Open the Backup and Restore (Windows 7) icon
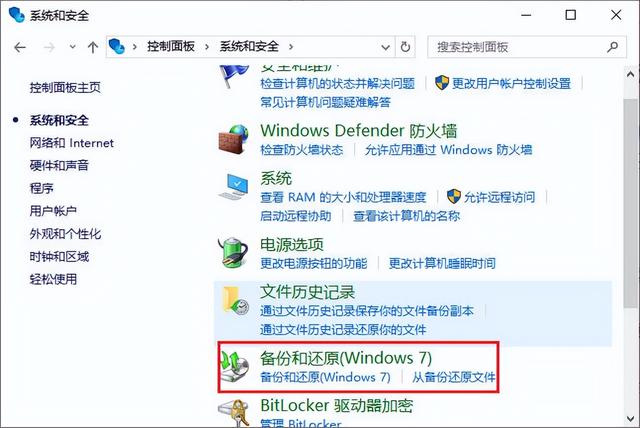The width and height of the screenshot is (640, 428). click(x=234, y=366)
